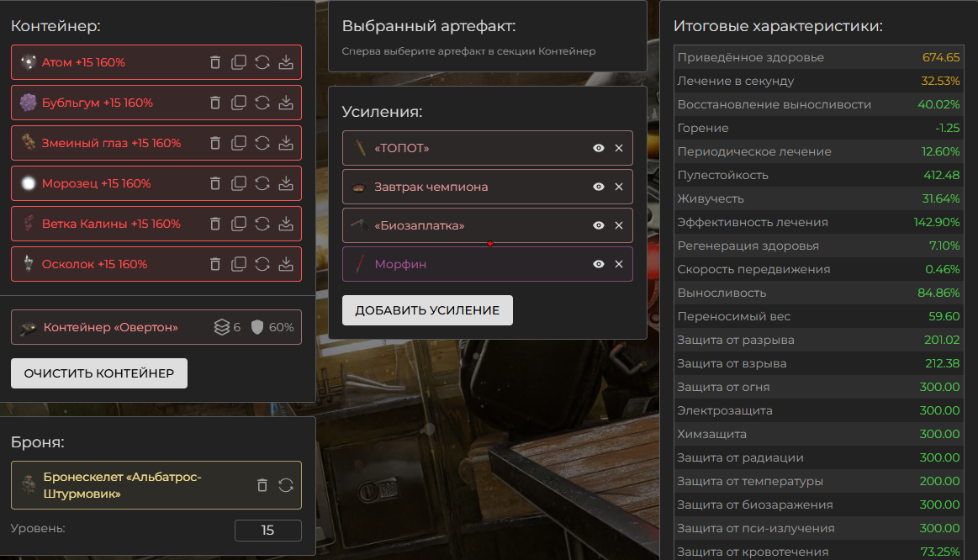The width and height of the screenshot is (978, 560).
Task: Duplicate the Бублгум artifact
Action: click(x=239, y=103)
